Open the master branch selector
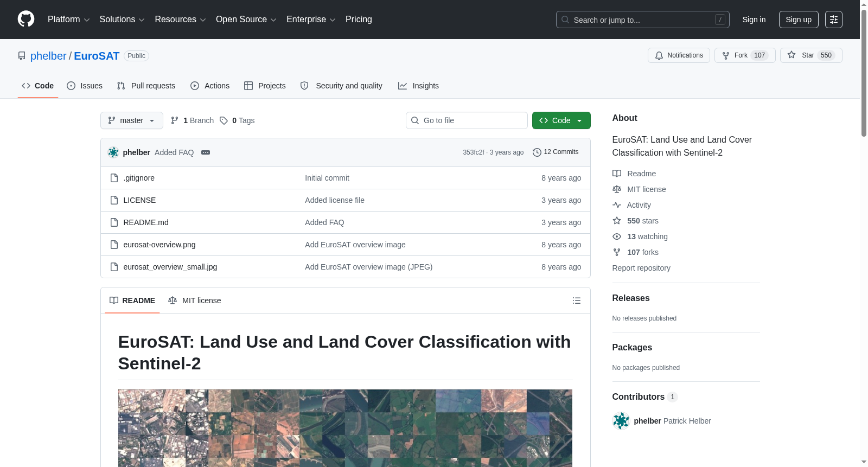This screenshot has height=467, width=868. pyautogui.click(x=132, y=120)
